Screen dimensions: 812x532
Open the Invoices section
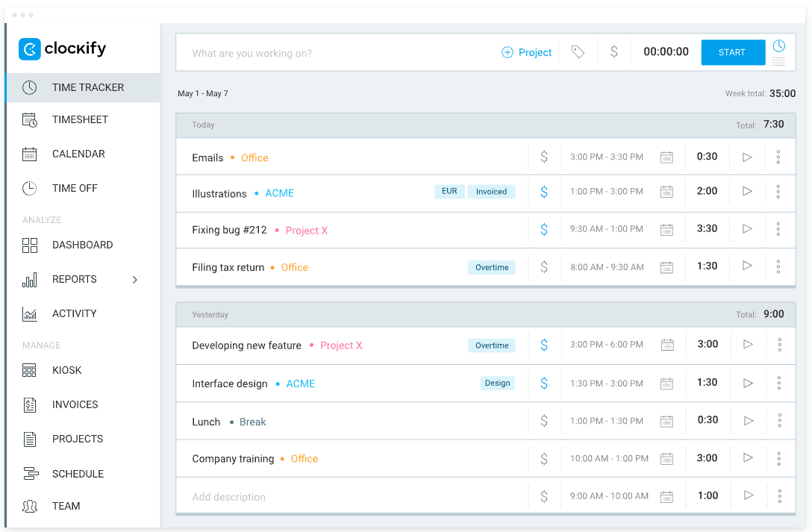point(75,404)
